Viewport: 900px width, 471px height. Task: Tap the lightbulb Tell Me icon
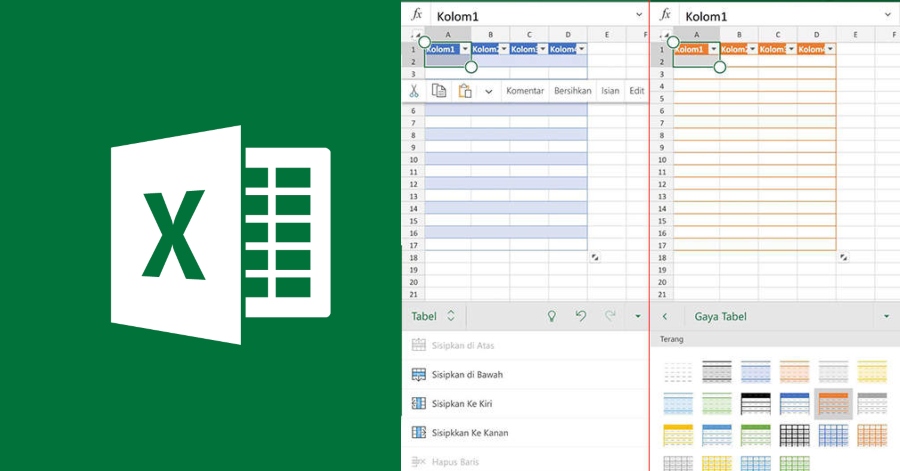tap(552, 316)
